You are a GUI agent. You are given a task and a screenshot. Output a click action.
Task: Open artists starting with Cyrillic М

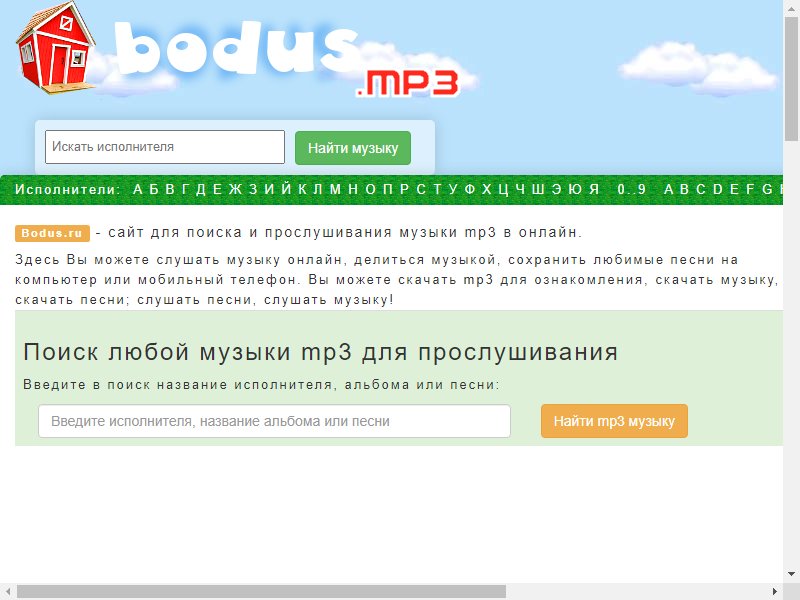coord(335,189)
